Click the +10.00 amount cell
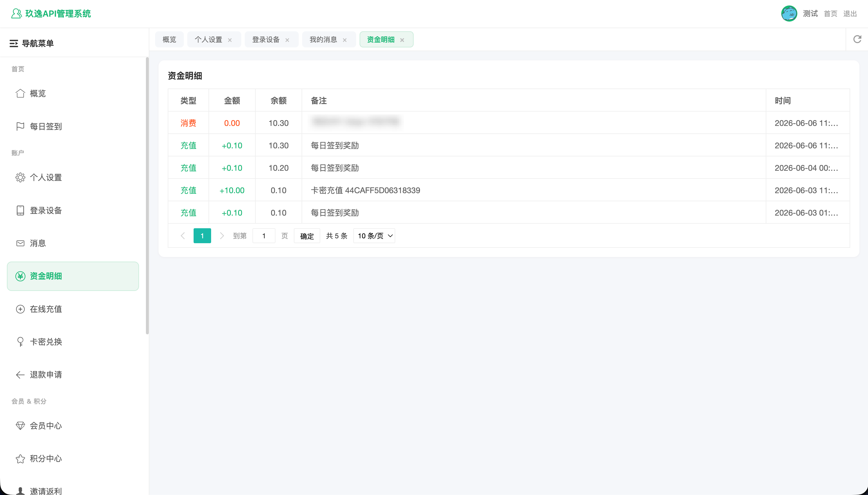This screenshot has height=495, width=868. tap(232, 190)
